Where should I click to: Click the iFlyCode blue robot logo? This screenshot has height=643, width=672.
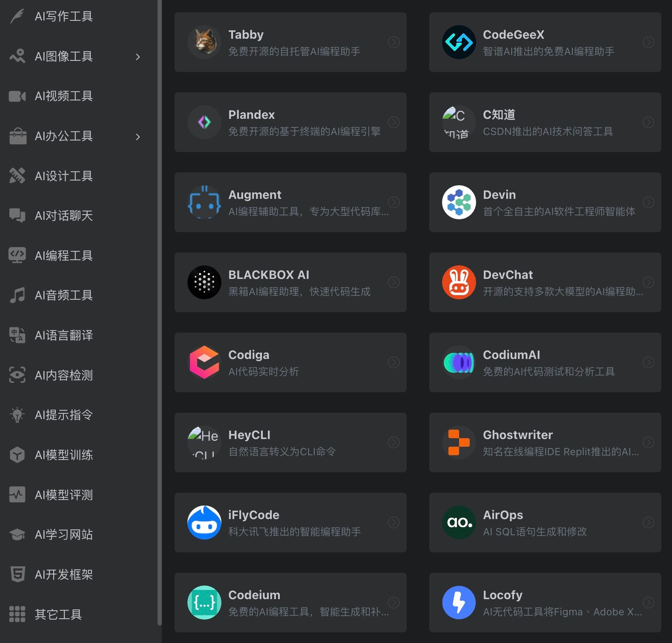[x=204, y=522]
